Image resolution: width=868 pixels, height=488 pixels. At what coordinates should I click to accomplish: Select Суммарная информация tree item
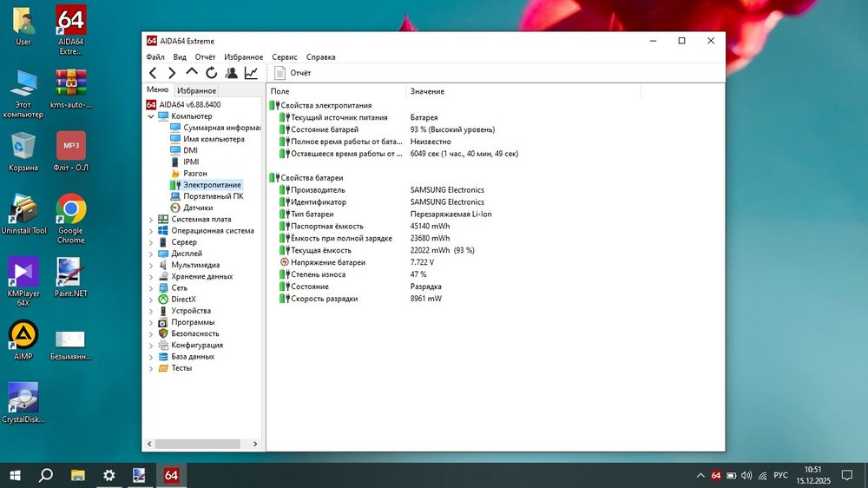214,128
